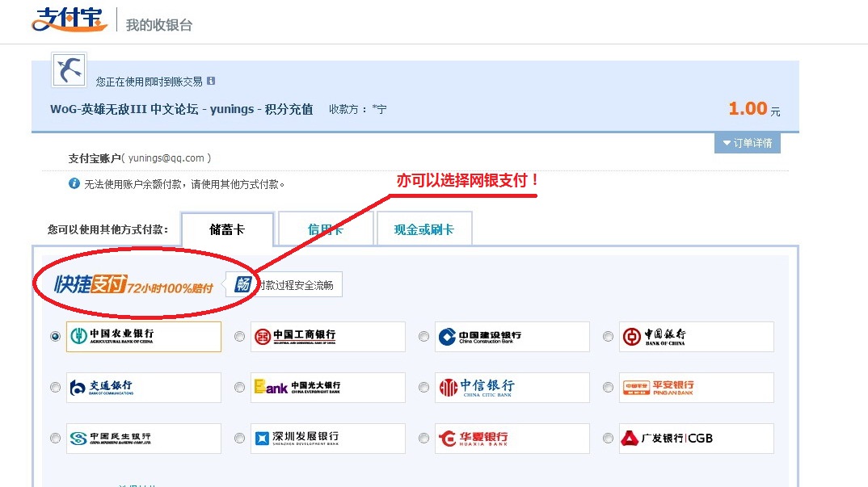The height and width of the screenshot is (487, 868).
Task: Select 中国建设银行 radio button
Action: (424, 337)
